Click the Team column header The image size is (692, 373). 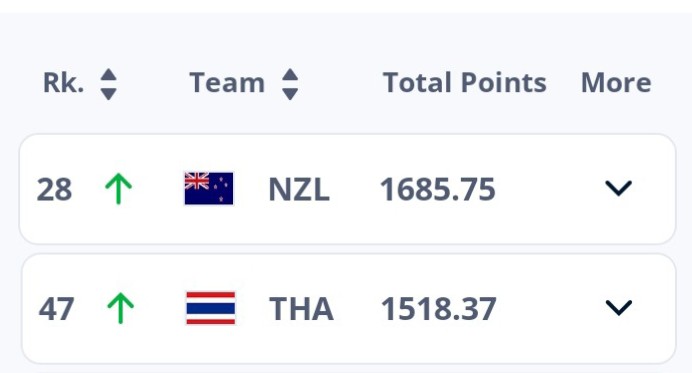pos(227,83)
